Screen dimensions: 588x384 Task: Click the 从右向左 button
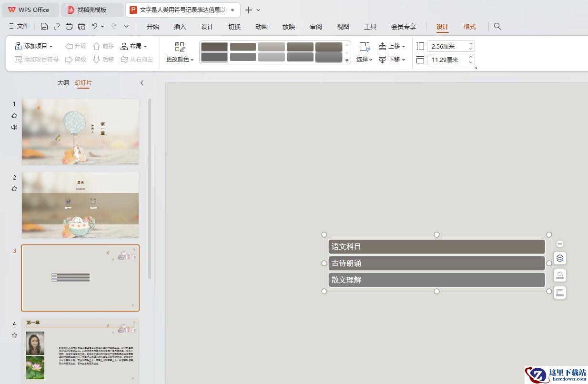point(137,60)
